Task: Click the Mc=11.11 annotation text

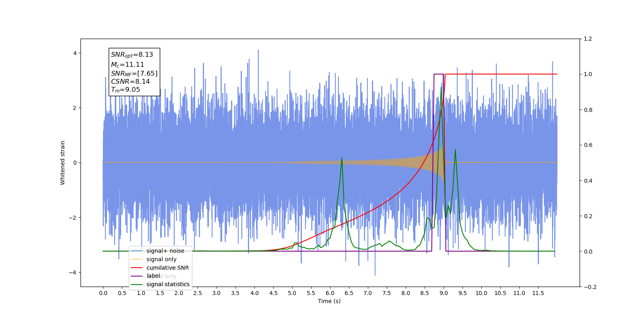Action: pyautogui.click(x=128, y=64)
